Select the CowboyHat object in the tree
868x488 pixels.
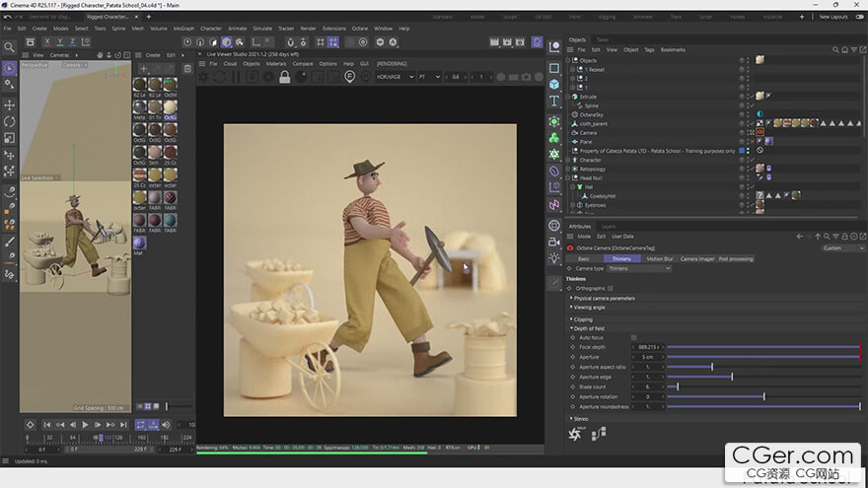point(603,196)
